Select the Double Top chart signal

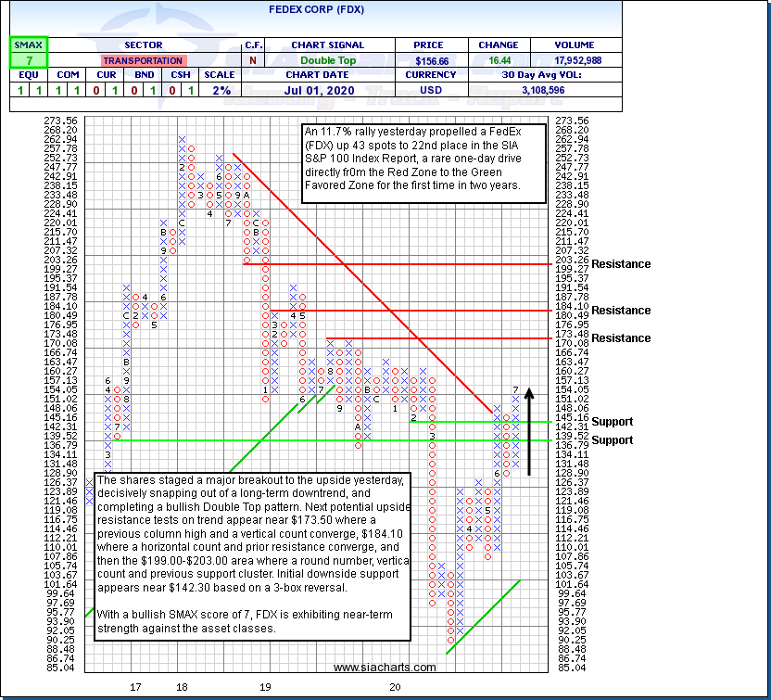329,60
